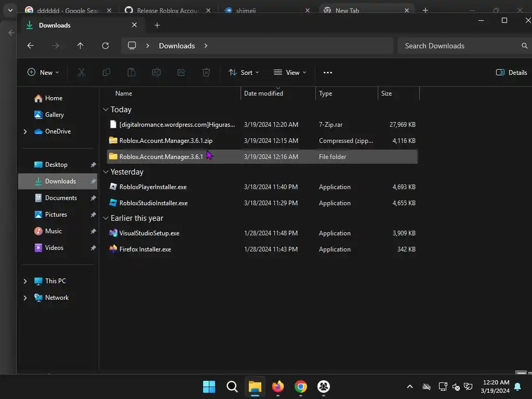The width and height of the screenshot is (532, 399).
Task: Expand Network tree node
Action: click(x=25, y=298)
